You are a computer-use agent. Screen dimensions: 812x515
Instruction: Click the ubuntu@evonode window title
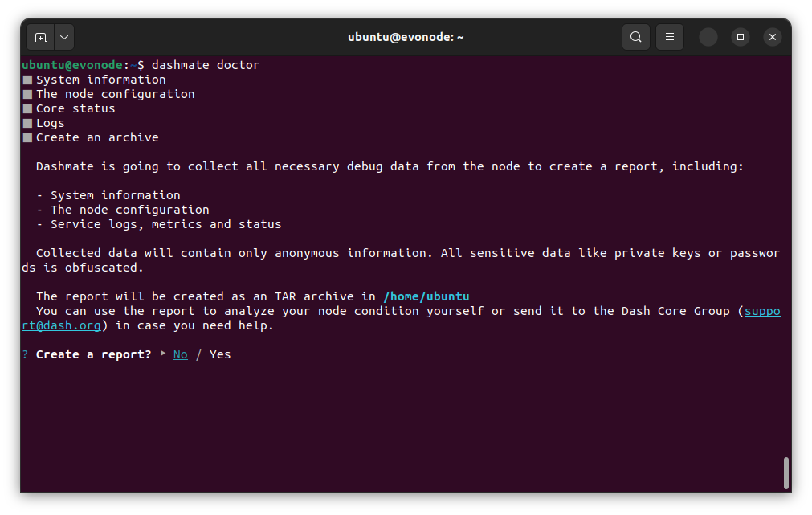tap(406, 37)
